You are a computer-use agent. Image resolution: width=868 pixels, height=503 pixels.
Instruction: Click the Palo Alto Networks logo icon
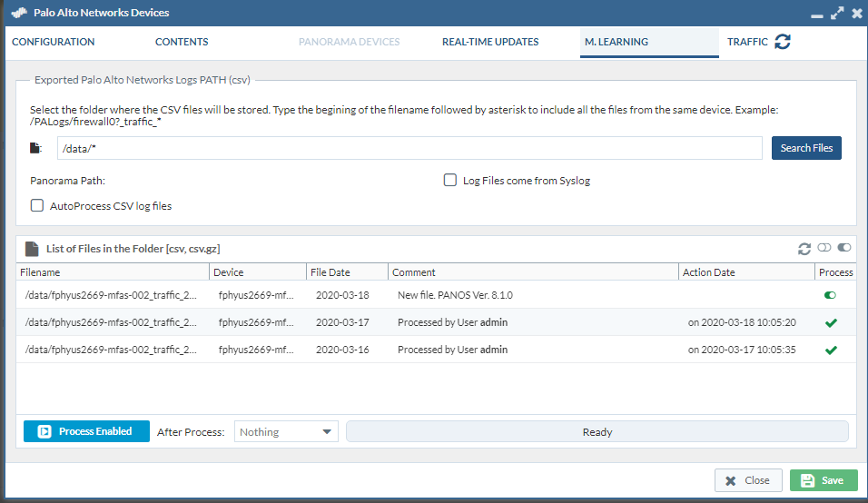[x=16, y=14]
